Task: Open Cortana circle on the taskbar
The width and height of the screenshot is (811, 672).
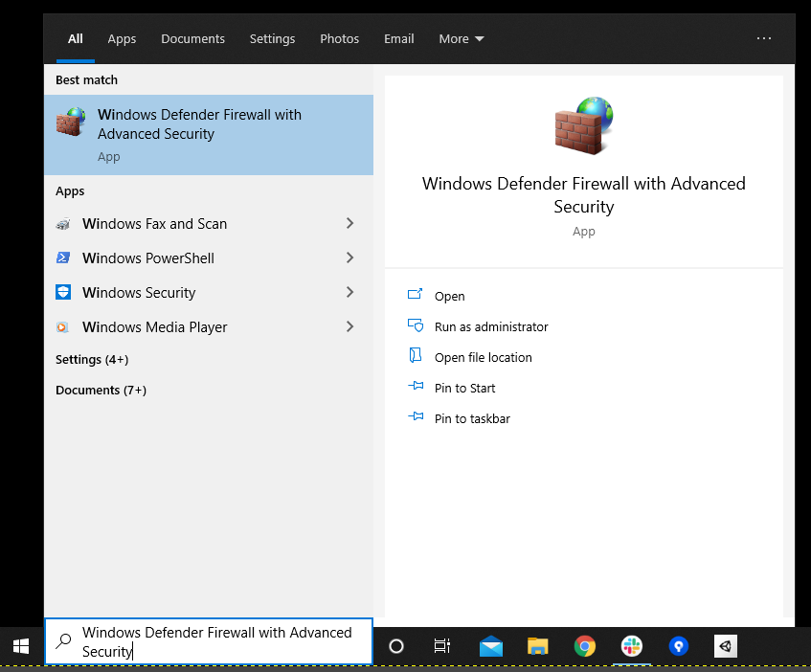Action: 396,646
